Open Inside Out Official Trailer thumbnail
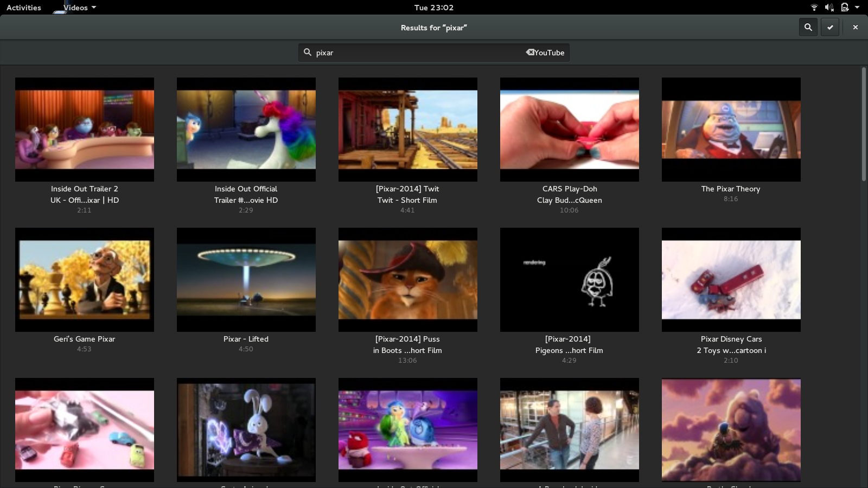 pyautogui.click(x=246, y=130)
